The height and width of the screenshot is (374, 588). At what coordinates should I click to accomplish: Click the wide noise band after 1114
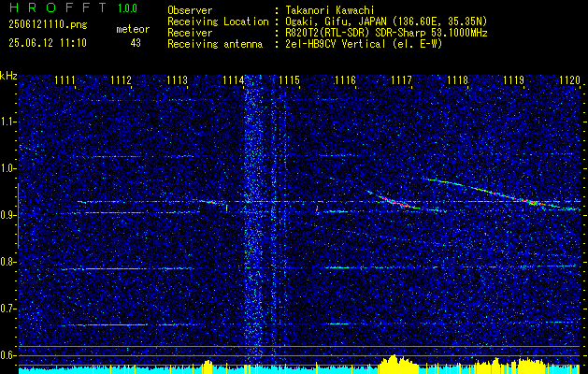(x=254, y=220)
